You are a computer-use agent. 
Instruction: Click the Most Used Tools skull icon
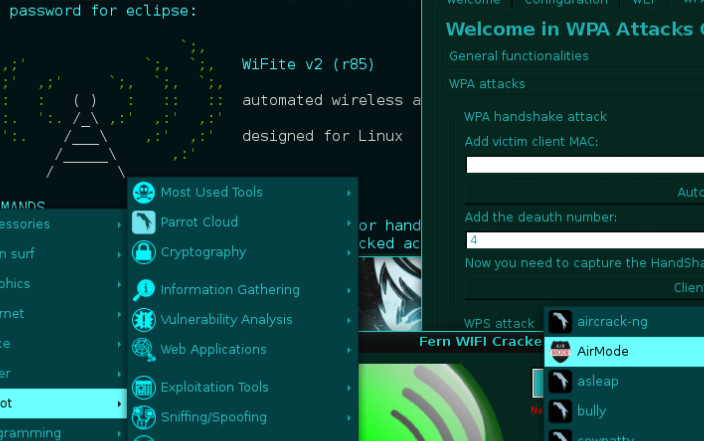144,192
